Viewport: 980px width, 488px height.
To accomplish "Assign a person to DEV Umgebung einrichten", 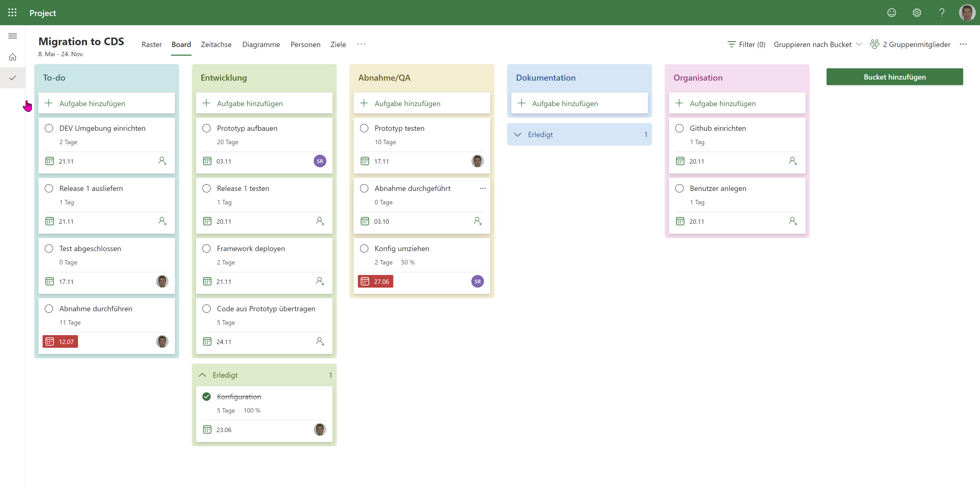I will point(162,161).
